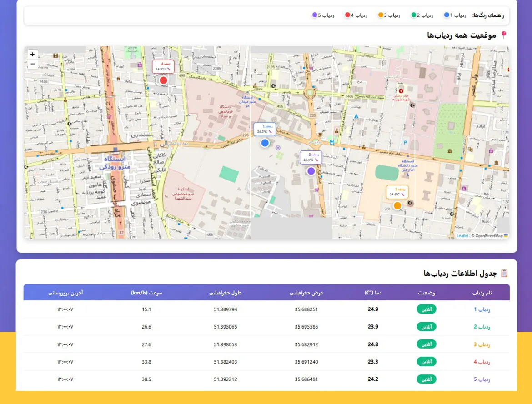Click the blue parking P icon on map
The width and height of the screenshot is (532, 404).
405,143
